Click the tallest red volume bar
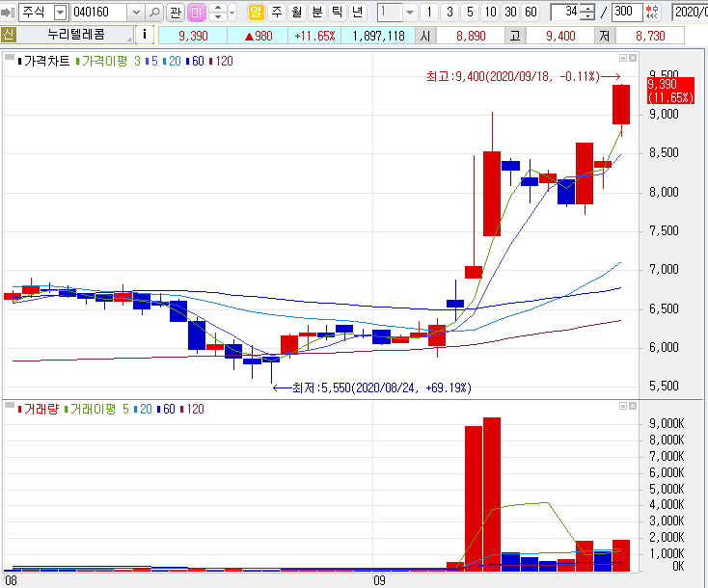 coord(492,494)
